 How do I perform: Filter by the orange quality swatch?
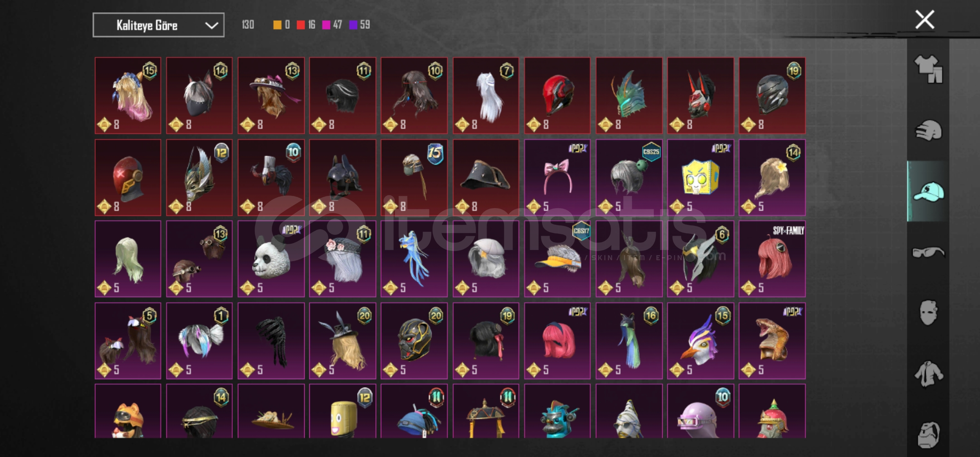[x=277, y=25]
